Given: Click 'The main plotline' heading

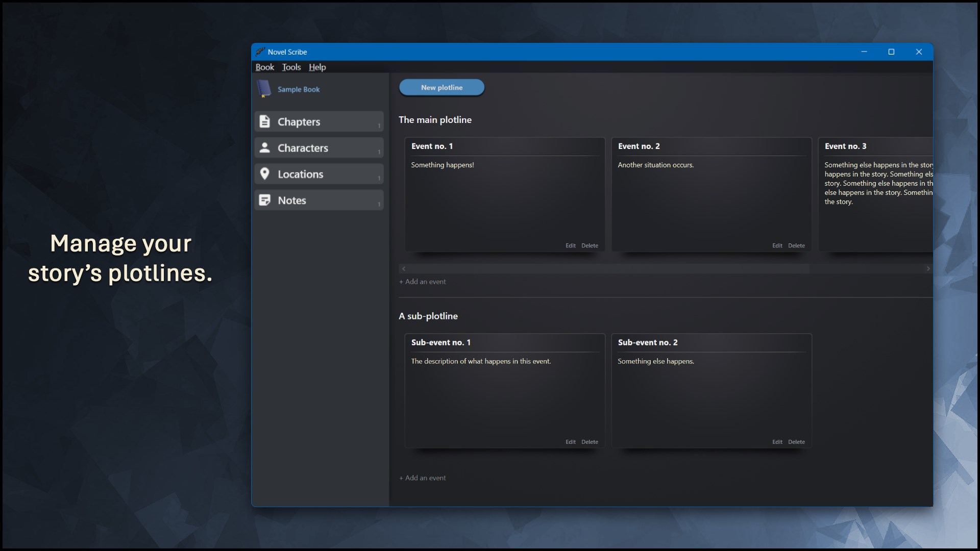Looking at the screenshot, I should (x=435, y=120).
